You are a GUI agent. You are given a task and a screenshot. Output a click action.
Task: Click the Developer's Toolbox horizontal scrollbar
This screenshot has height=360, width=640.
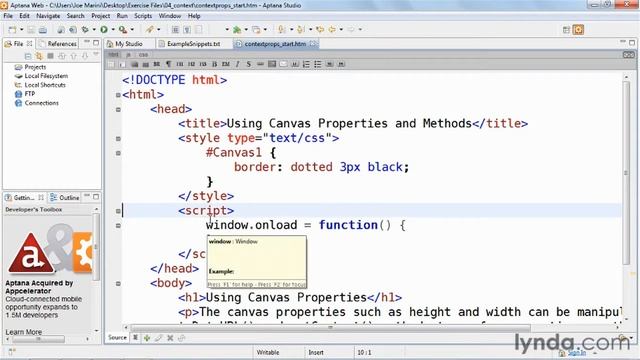[x=38, y=339]
